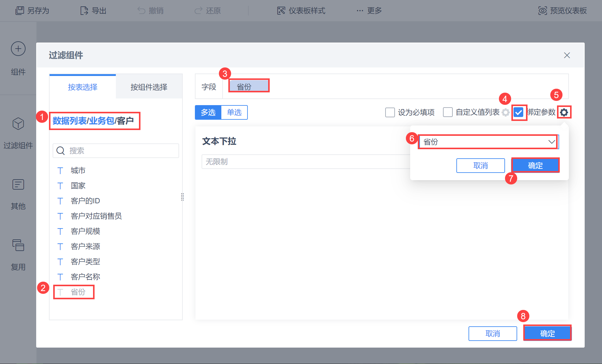Open dashboard style settings

coord(301,11)
